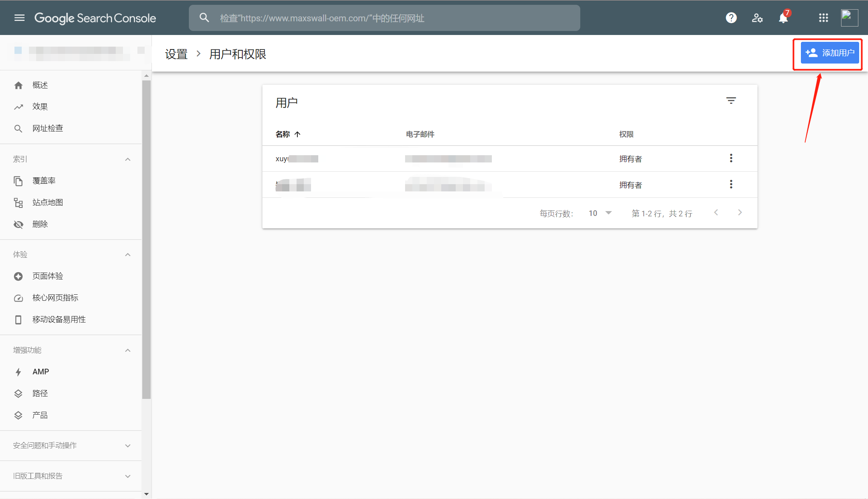
Task: Open more options for first user row
Action: [x=731, y=158]
